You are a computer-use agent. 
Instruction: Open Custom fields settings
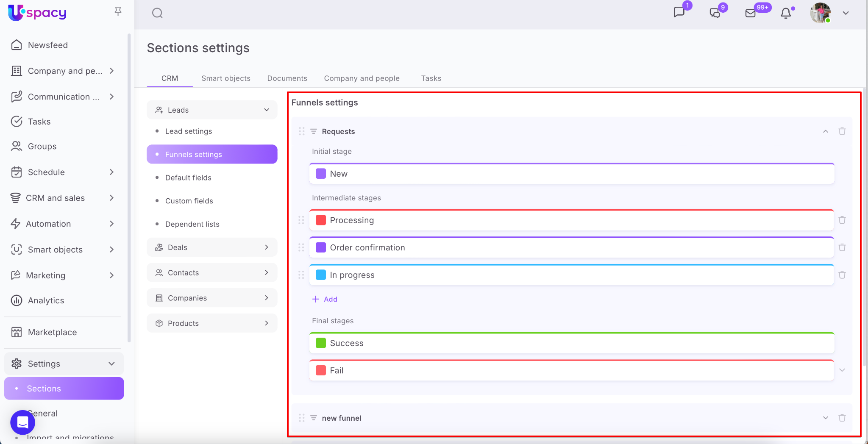[189, 201]
